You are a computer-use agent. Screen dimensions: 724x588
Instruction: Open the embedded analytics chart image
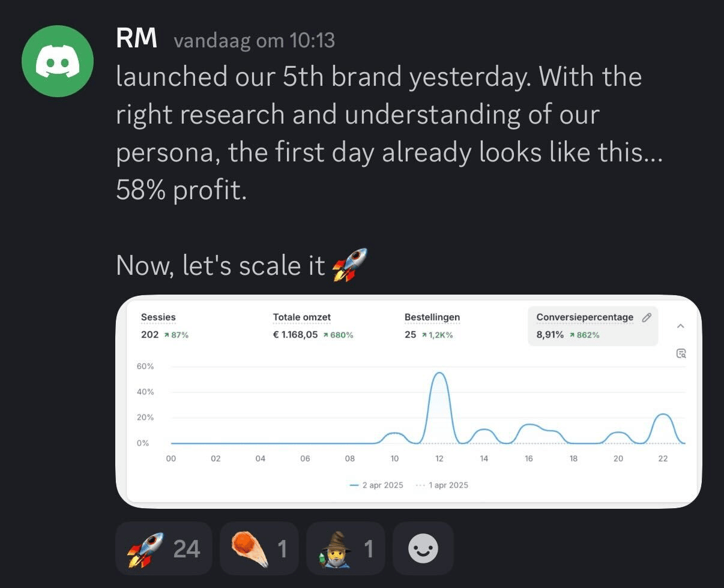[408, 401]
